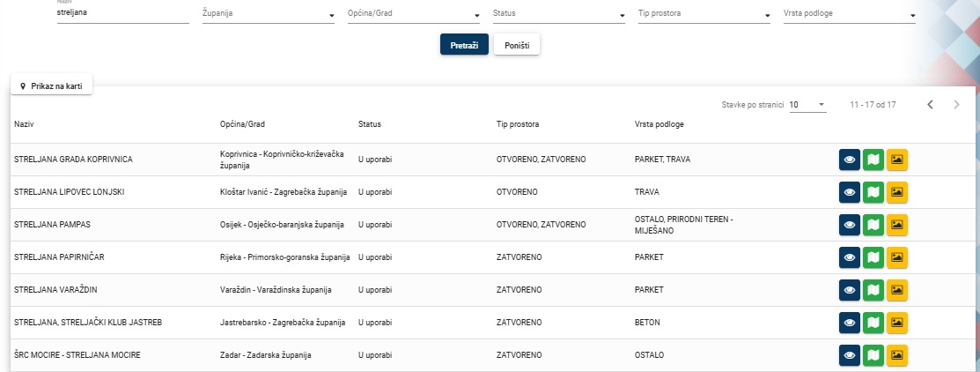
Task: Click the Pretraži search button
Action: click(x=464, y=45)
